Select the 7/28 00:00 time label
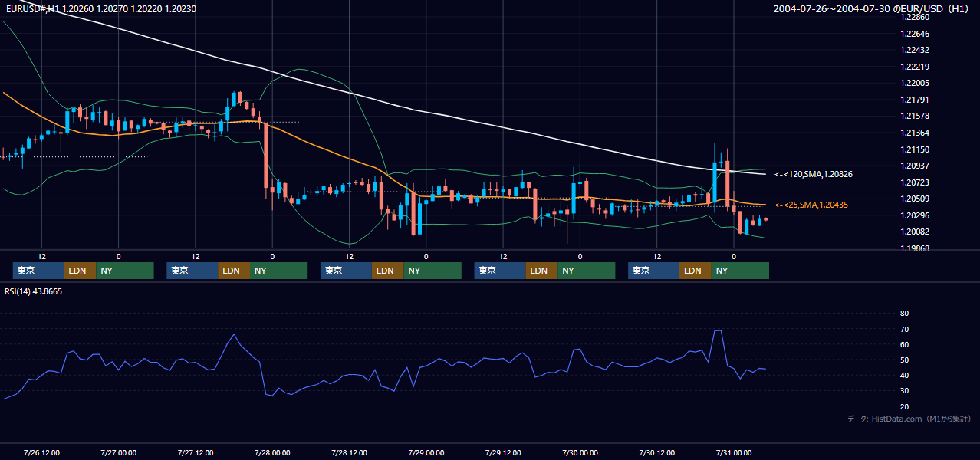This screenshot has width=980, height=460. click(272, 453)
